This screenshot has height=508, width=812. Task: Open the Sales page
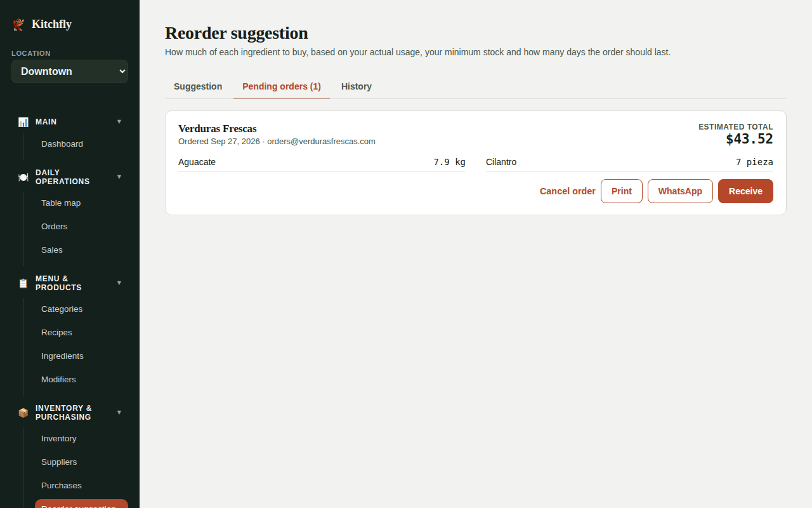coord(81,250)
